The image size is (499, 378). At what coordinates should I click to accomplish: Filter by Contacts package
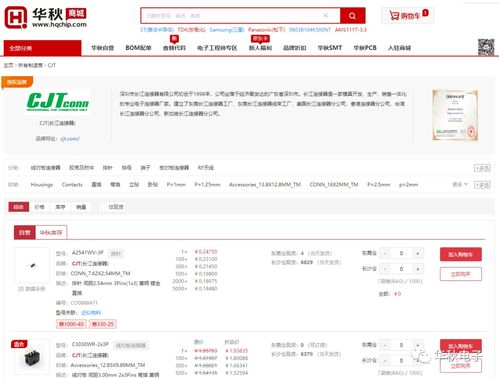coord(72,185)
